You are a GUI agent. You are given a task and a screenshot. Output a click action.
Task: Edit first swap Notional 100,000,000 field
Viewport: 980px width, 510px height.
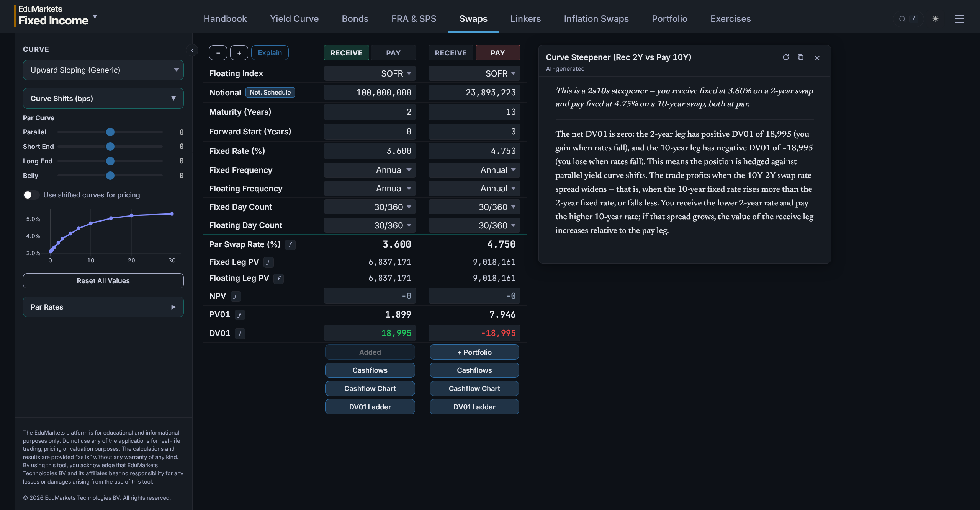tap(370, 93)
